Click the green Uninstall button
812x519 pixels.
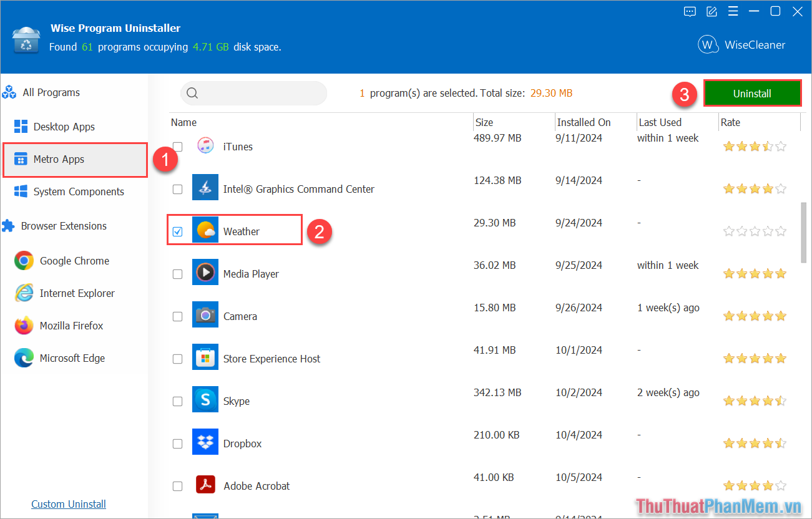(x=752, y=93)
